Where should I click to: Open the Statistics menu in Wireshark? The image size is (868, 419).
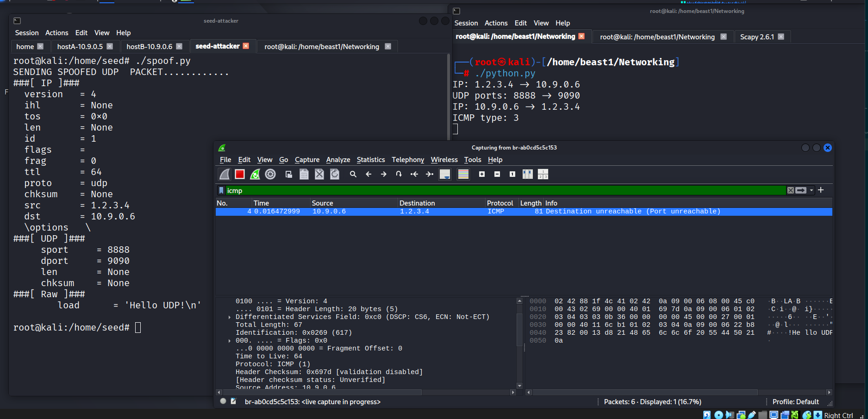(x=370, y=160)
